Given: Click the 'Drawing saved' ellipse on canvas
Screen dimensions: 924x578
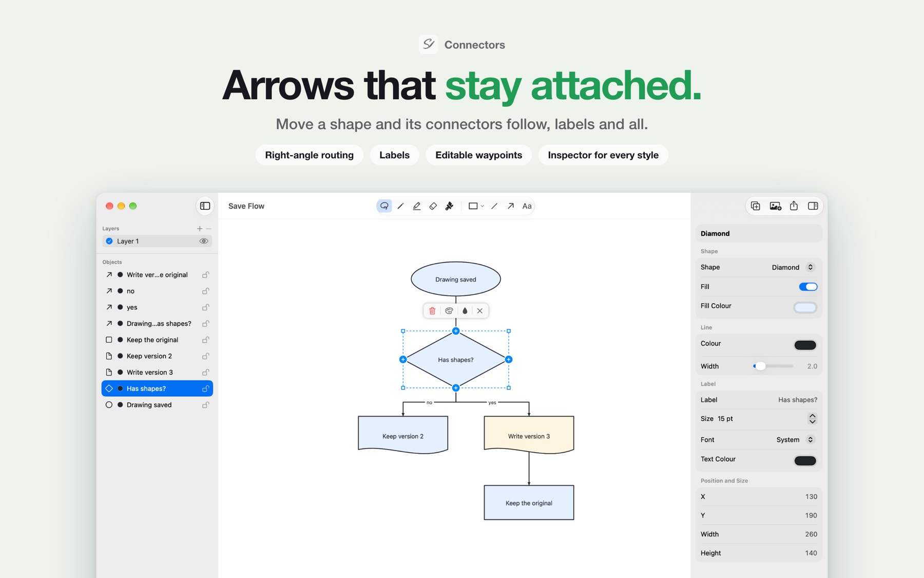Looking at the screenshot, I should point(456,279).
